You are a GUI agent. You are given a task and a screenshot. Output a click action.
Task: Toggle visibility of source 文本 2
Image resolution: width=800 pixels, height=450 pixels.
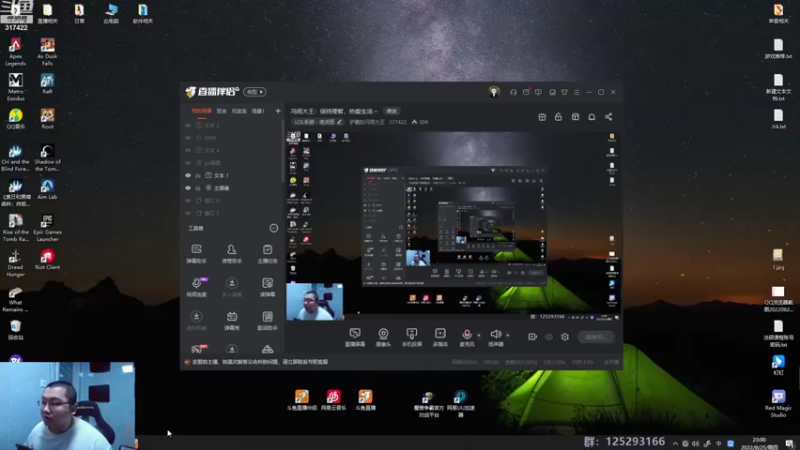click(188, 125)
